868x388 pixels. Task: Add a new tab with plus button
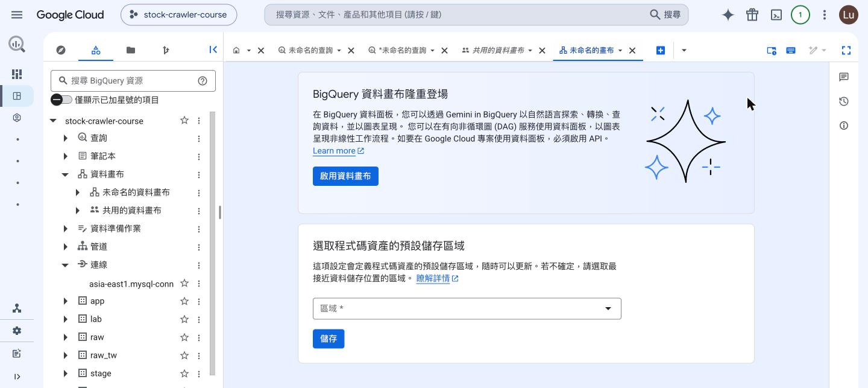coord(661,50)
